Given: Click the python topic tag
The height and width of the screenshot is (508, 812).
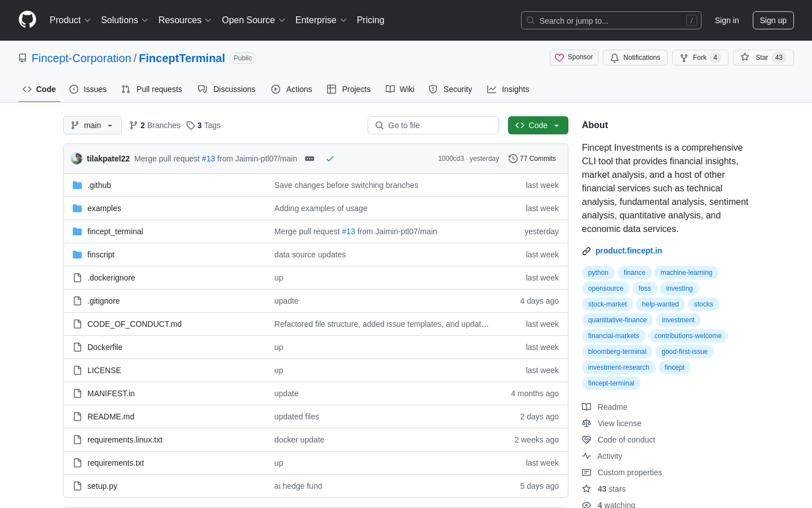Looking at the screenshot, I should point(598,273).
